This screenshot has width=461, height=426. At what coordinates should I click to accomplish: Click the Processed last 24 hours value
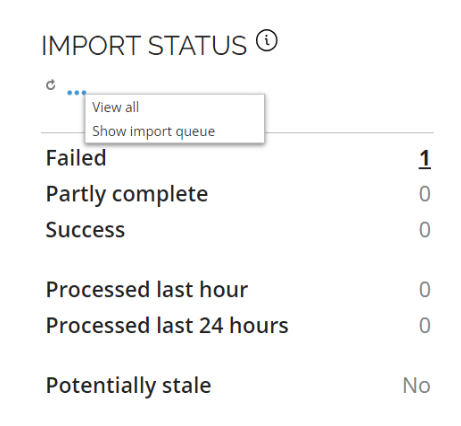click(425, 326)
